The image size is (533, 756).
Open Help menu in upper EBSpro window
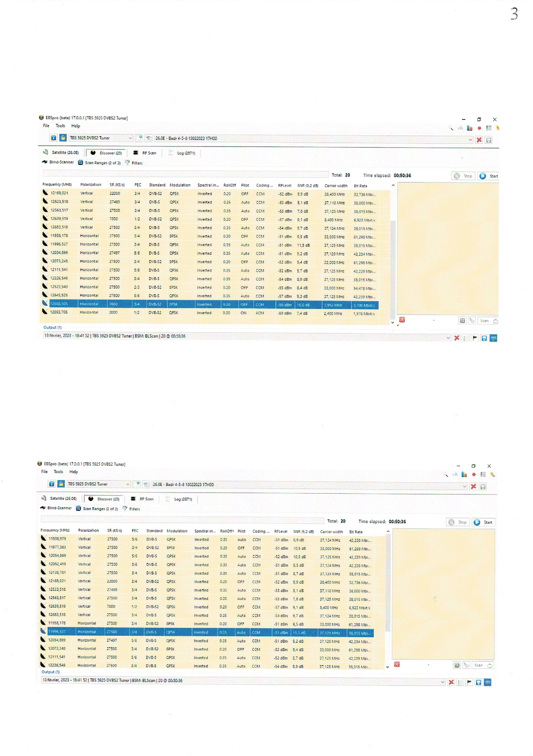(76, 126)
